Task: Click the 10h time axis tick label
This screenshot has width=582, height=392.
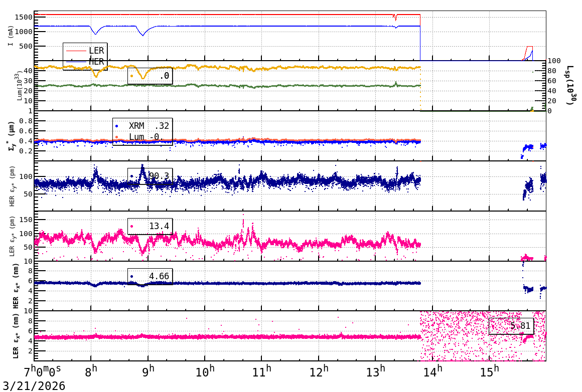Action: (x=205, y=371)
